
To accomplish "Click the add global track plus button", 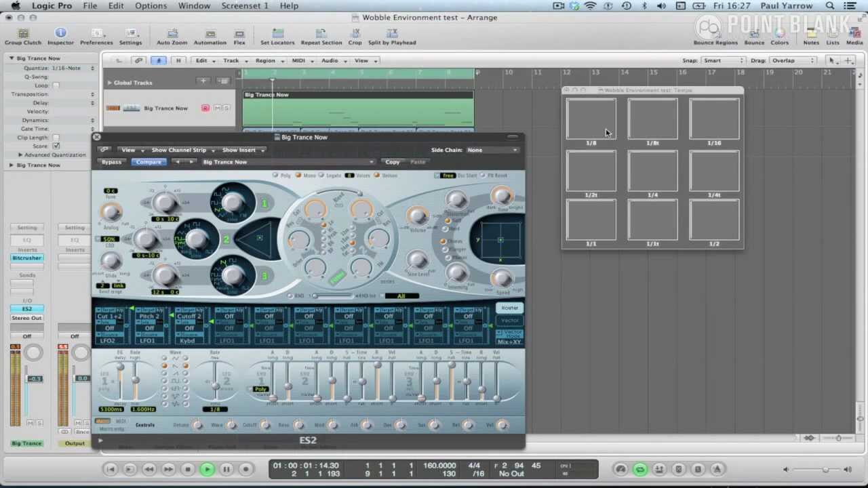I will point(203,81).
